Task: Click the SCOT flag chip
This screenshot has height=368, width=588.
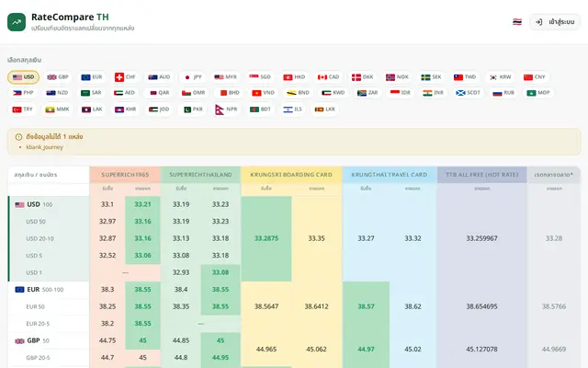Action: [468, 93]
